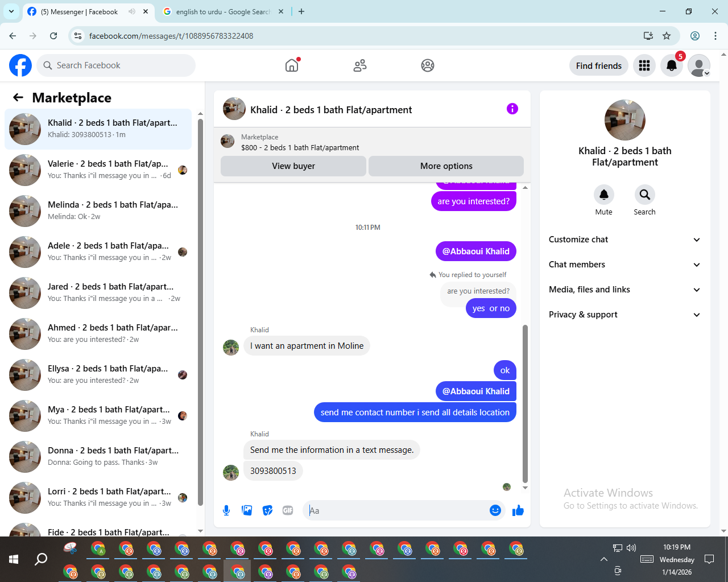Open the emoji picker smiley
The image size is (728, 582).
click(x=495, y=510)
